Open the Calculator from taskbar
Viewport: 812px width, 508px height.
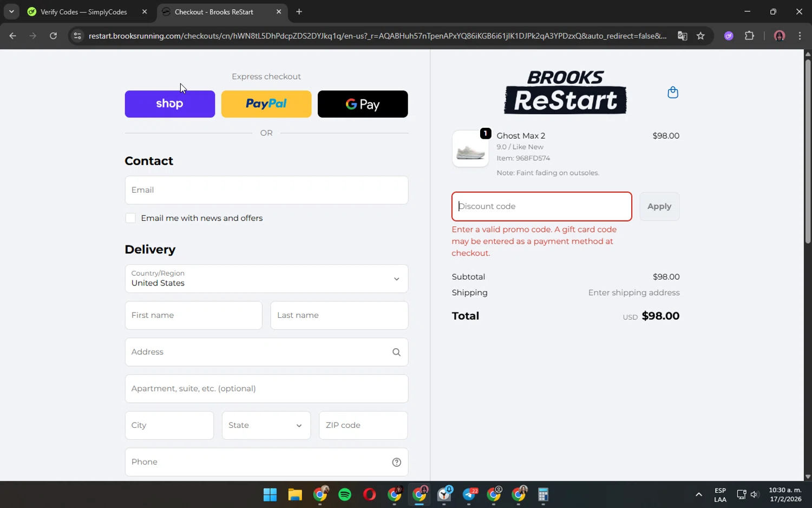click(543, 494)
